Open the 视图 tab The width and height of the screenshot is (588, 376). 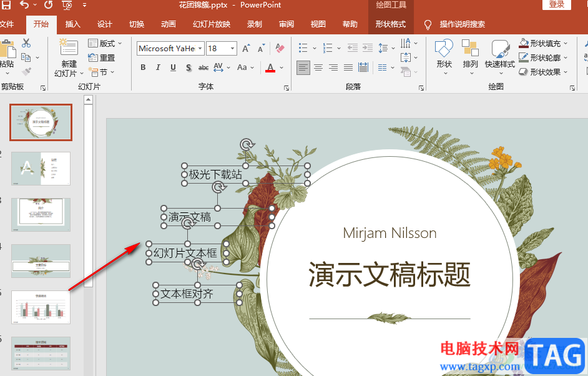pyautogui.click(x=318, y=24)
